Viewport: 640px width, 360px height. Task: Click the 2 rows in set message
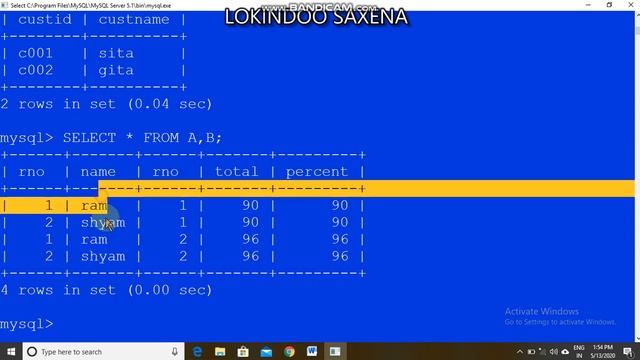[x=106, y=104]
